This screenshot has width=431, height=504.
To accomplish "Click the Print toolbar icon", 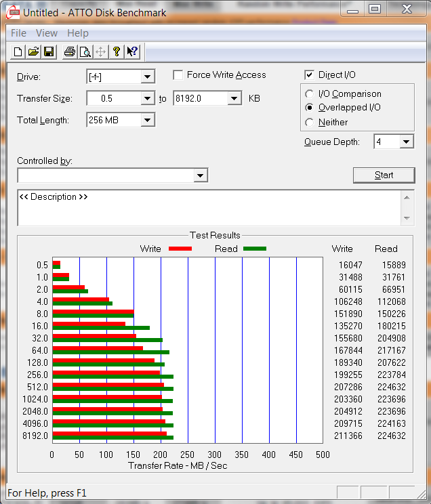I will pyautogui.click(x=70, y=51).
